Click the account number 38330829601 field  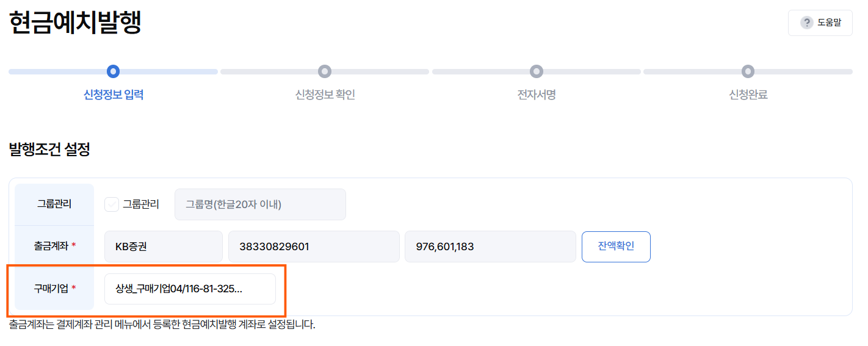314,247
